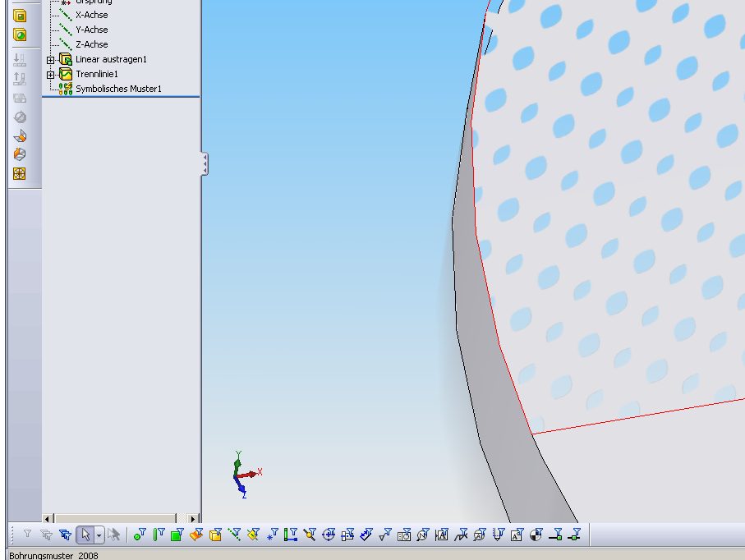Expand the Trennlinie1 tree node

coord(51,75)
